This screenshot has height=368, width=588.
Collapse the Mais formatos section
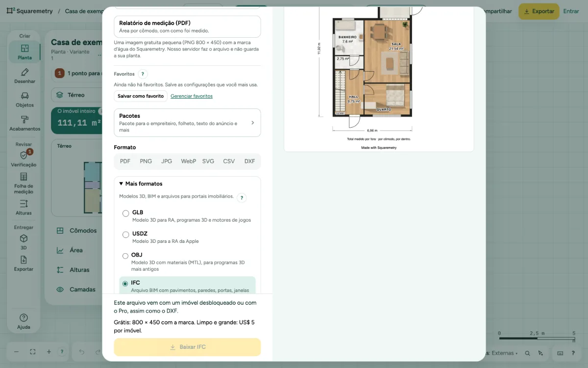click(x=141, y=184)
